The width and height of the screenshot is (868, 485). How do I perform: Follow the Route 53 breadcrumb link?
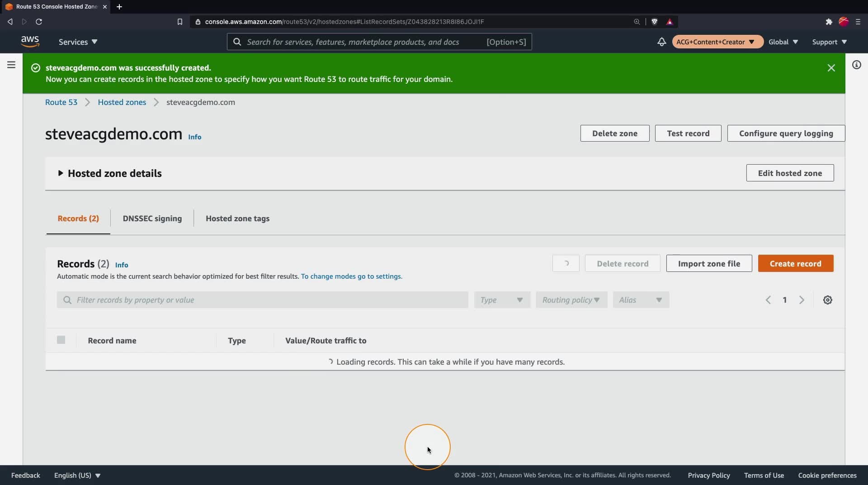61,102
